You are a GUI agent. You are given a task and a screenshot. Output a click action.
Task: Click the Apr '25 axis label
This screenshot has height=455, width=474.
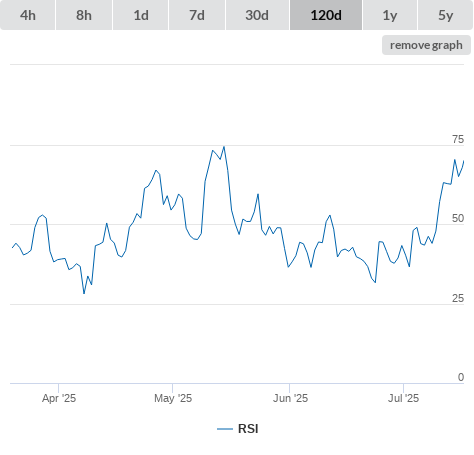tap(59, 398)
